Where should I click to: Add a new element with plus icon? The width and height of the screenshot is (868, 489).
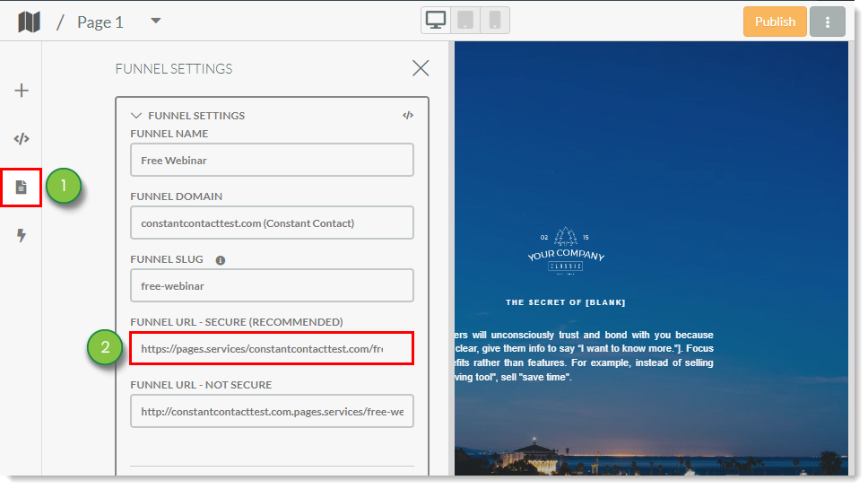click(x=21, y=91)
